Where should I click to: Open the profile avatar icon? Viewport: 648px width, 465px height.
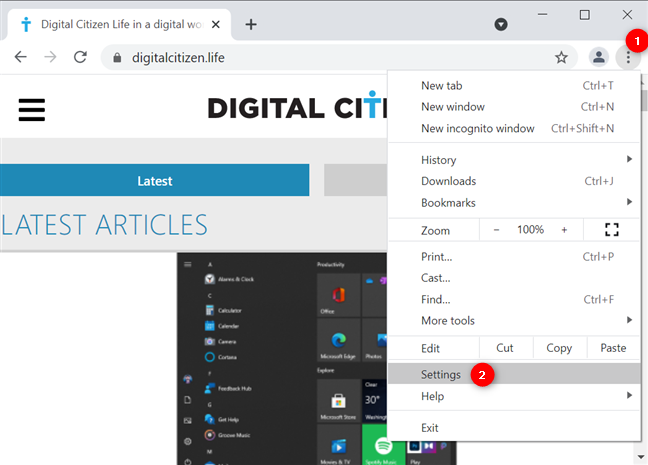[x=598, y=57]
